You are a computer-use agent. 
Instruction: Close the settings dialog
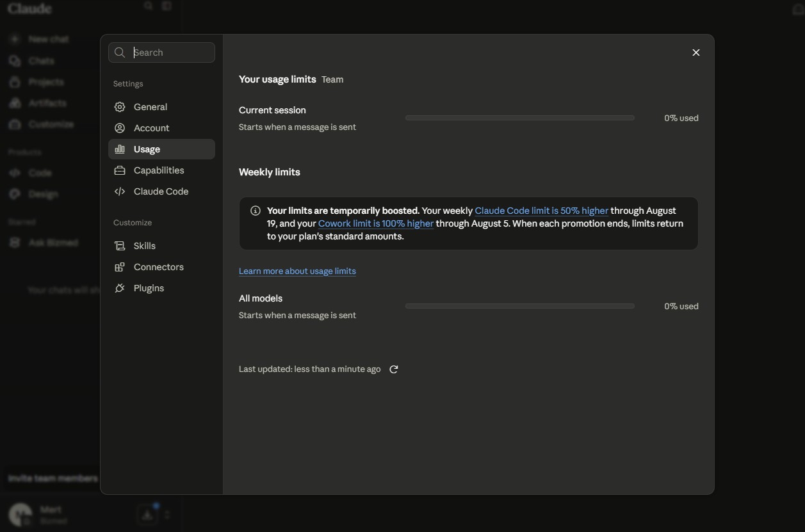(x=696, y=52)
